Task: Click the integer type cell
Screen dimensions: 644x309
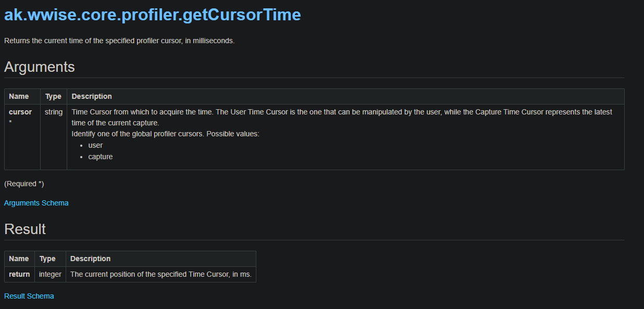Action: 50,274
